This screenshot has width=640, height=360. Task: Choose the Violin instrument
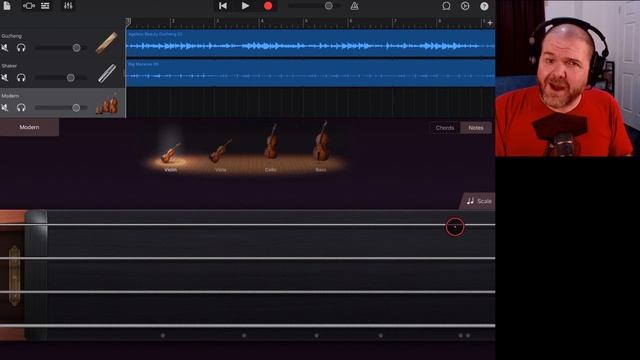(x=171, y=157)
